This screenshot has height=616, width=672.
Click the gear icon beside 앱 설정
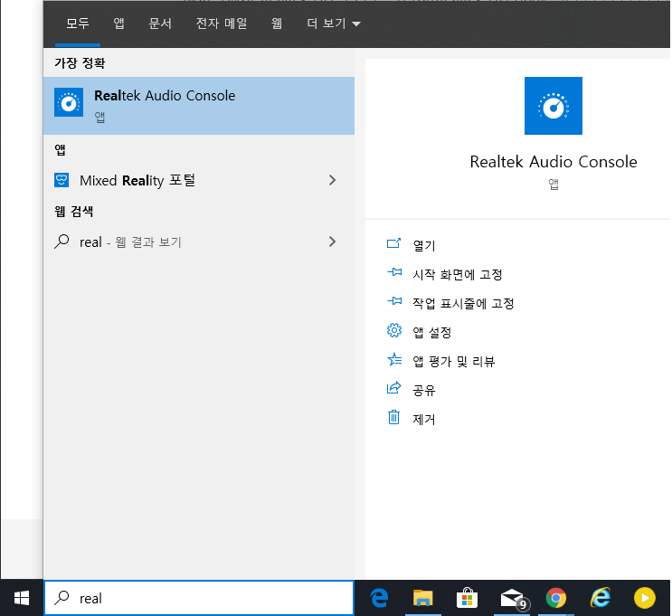click(x=394, y=330)
